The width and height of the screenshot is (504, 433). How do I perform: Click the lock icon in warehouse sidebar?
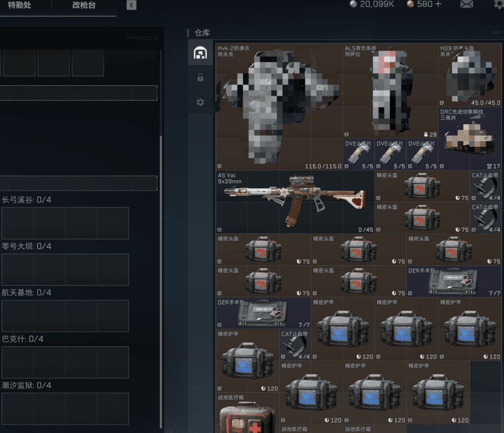coord(200,77)
